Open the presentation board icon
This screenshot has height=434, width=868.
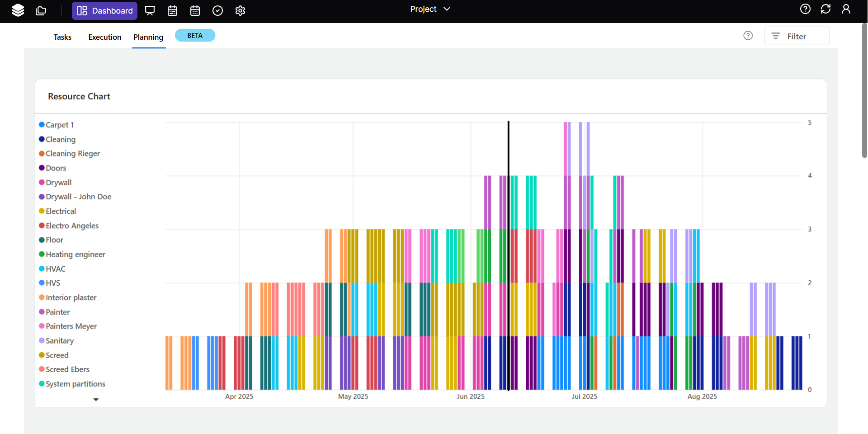pos(150,10)
